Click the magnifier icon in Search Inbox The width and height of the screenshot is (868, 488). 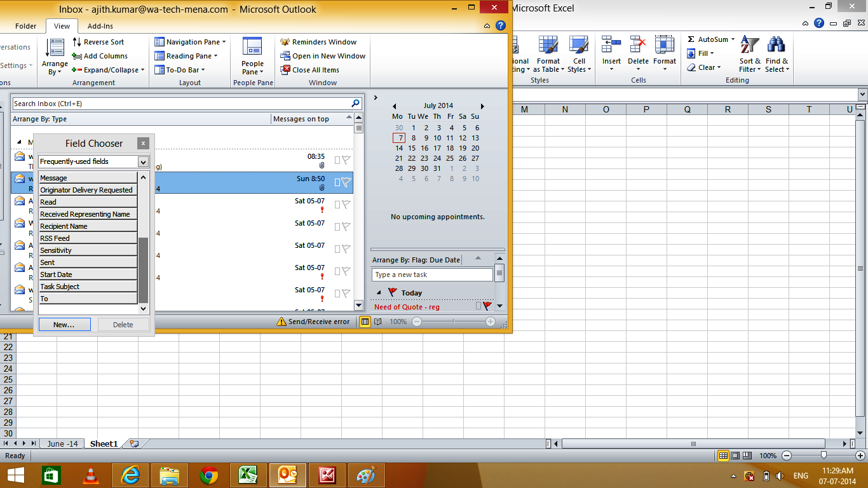click(x=356, y=103)
